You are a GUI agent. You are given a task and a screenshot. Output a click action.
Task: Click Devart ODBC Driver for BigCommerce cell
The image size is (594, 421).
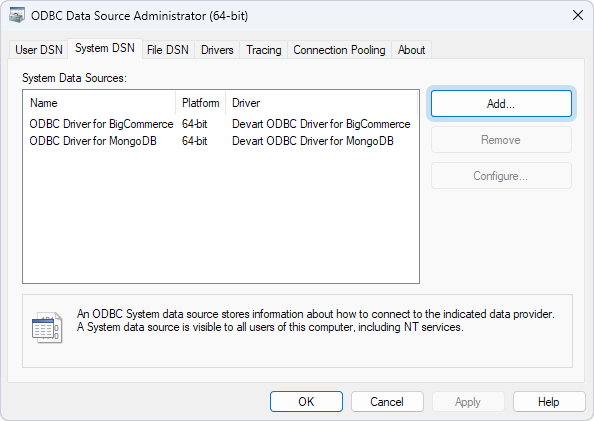(x=321, y=124)
